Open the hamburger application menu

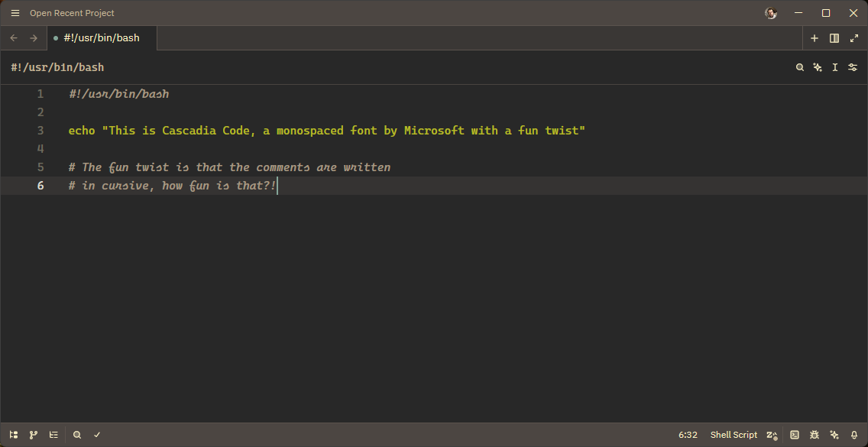(15, 13)
